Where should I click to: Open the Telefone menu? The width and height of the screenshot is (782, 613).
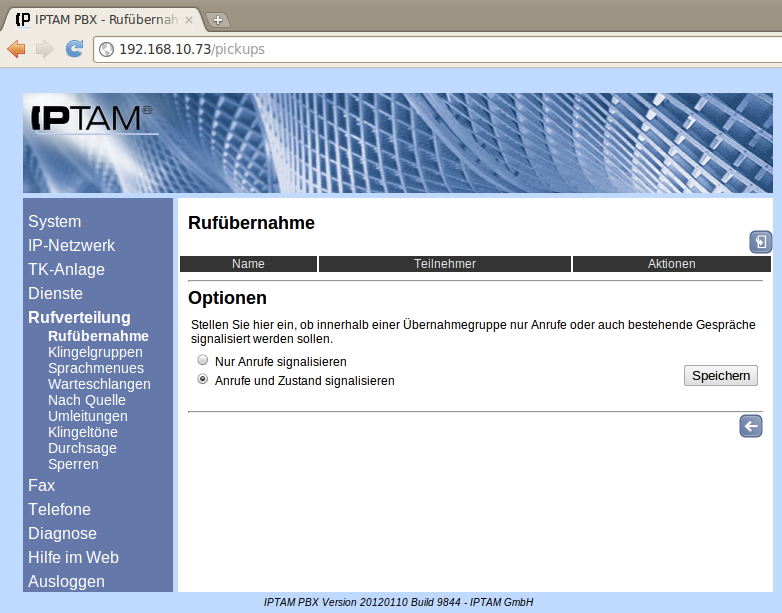pyautogui.click(x=59, y=509)
